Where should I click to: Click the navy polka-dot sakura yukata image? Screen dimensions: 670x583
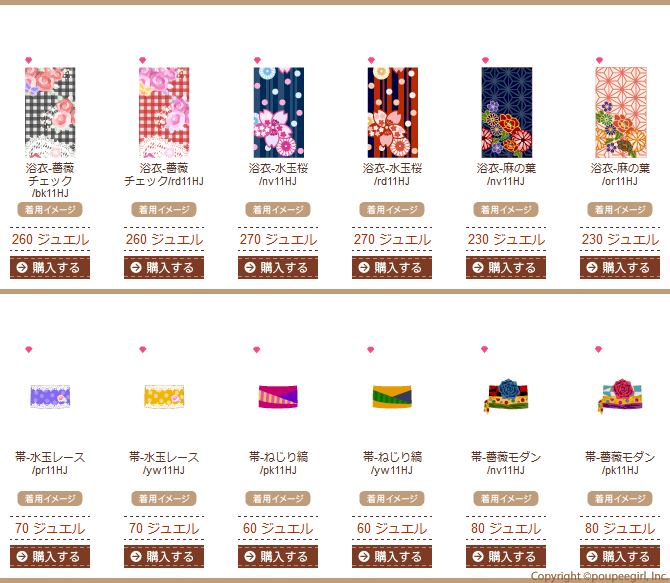point(279,112)
